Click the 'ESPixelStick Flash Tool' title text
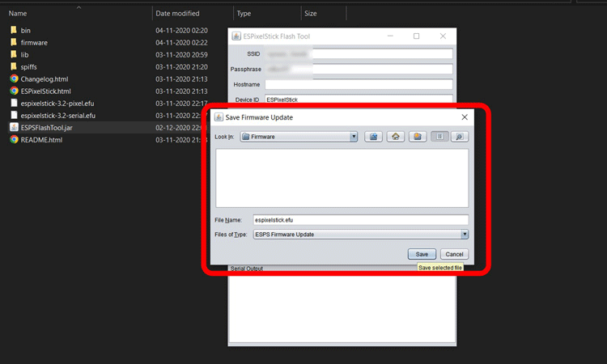Viewport: 607px width, 364px height. click(x=277, y=36)
